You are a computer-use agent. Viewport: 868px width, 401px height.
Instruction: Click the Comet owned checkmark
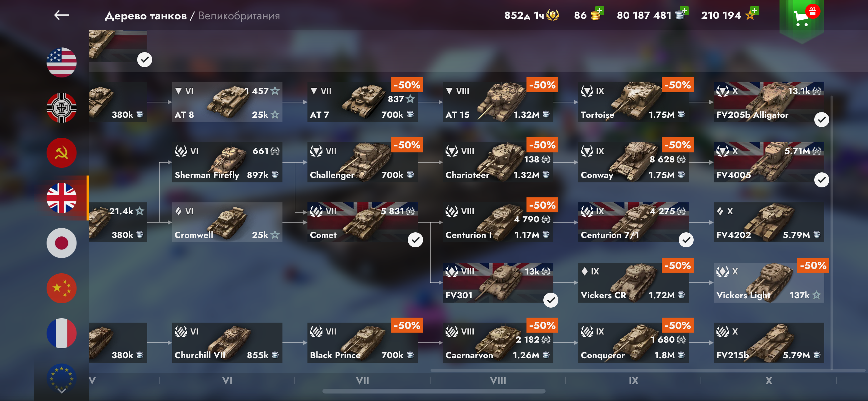415,240
